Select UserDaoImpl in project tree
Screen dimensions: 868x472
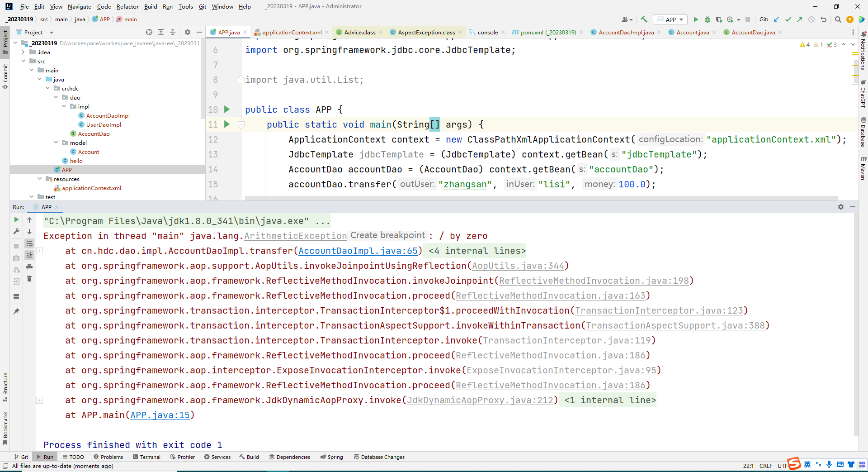[x=104, y=124]
